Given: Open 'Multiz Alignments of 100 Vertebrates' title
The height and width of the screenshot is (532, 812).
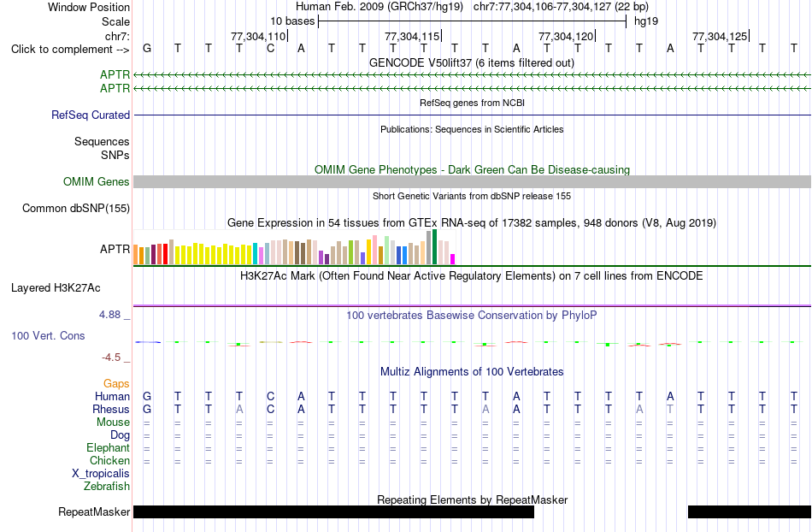Looking at the screenshot, I should [x=472, y=372].
